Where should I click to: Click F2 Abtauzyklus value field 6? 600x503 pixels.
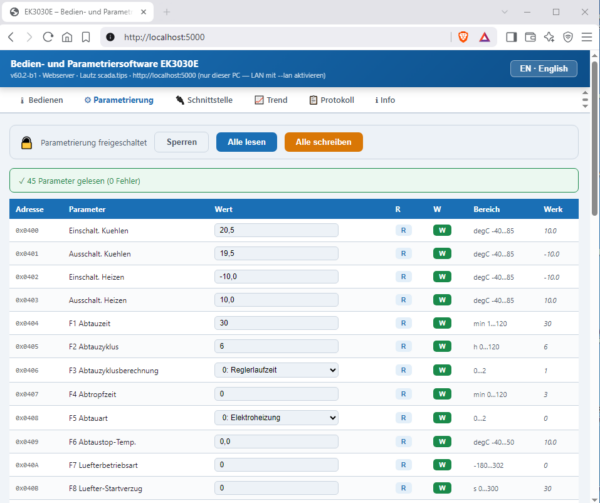point(276,346)
